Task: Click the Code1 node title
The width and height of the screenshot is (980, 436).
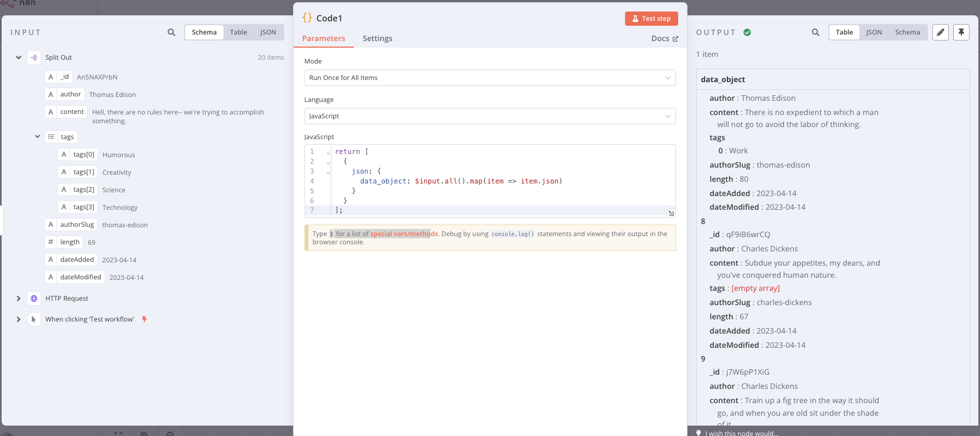Action: pyautogui.click(x=329, y=18)
